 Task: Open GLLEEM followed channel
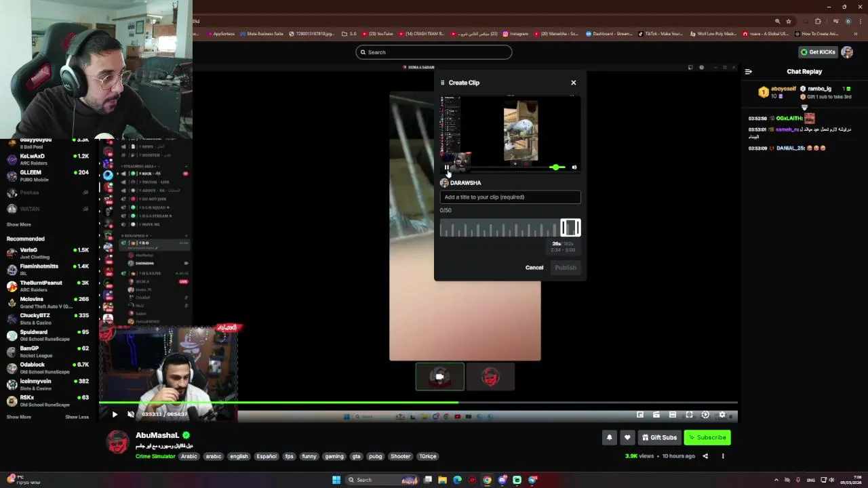pos(47,176)
